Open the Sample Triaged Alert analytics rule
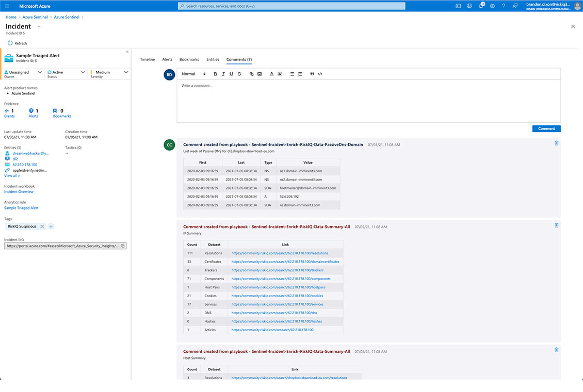Screen dimensions: 583x392 21,208
